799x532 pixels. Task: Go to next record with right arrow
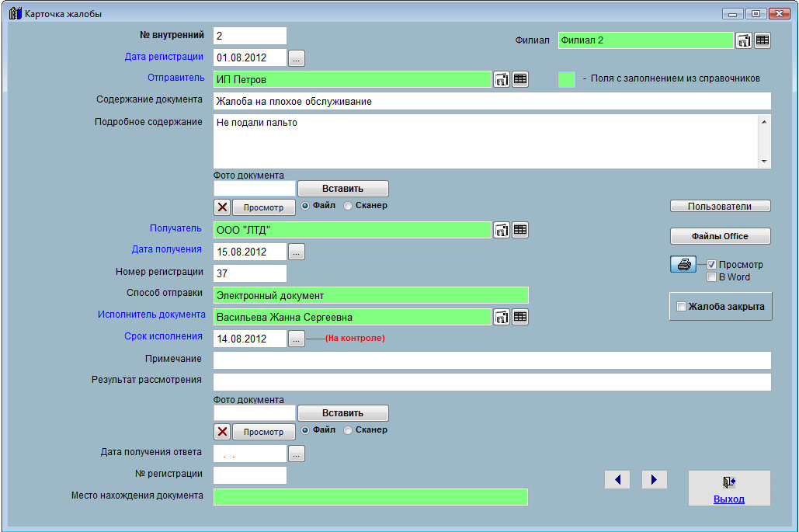click(655, 479)
